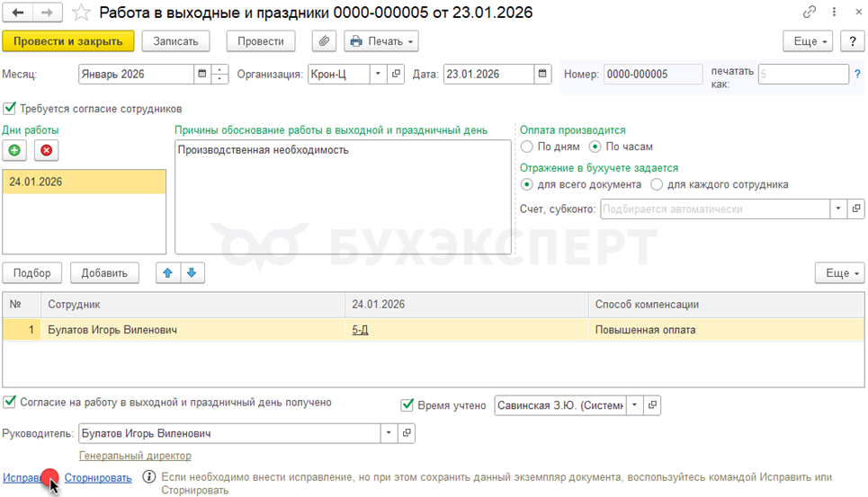The height and width of the screenshot is (497, 868).
Task: Open the table Еще menu
Action: [x=840, y=273]
